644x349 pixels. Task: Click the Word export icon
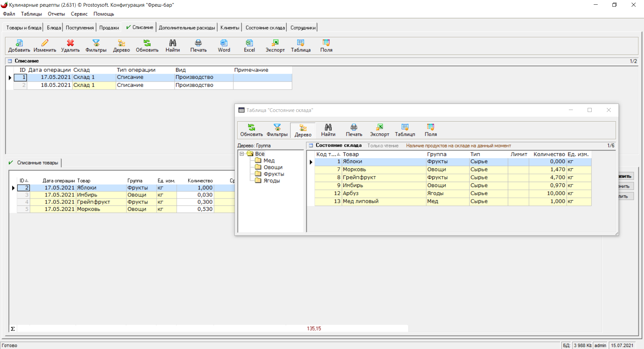point(224,43)
